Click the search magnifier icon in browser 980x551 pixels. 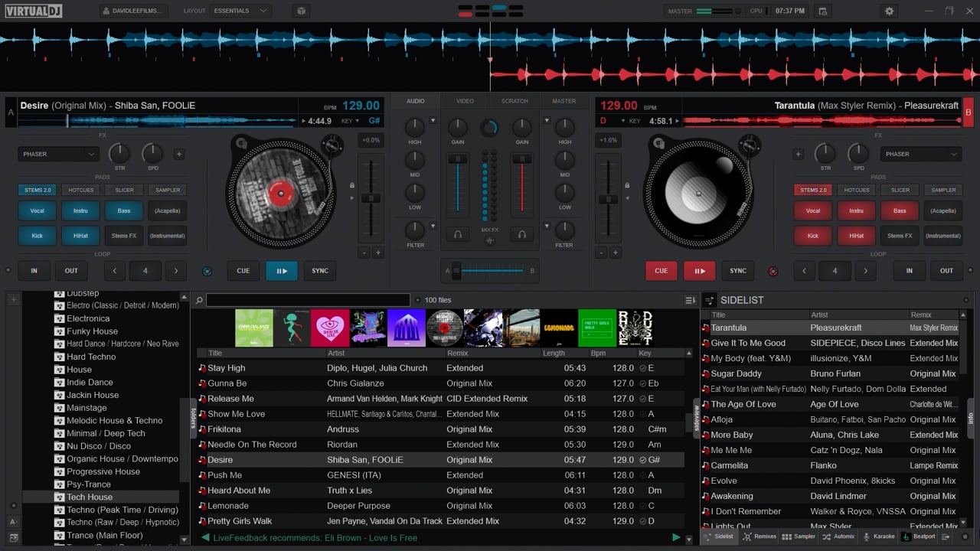point(199,301)
